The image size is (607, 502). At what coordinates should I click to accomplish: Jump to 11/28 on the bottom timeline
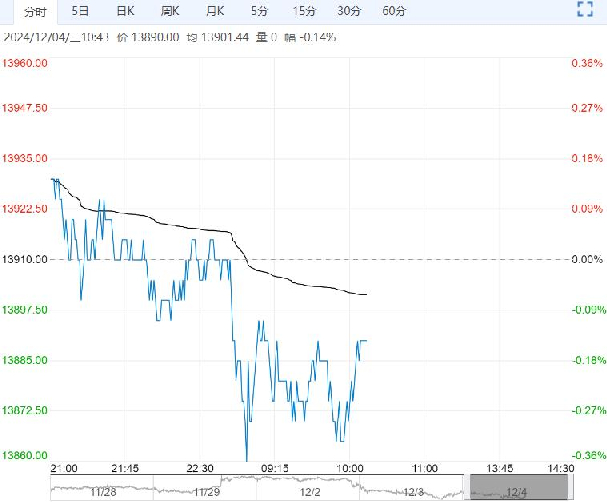click(x=103, y=492)
